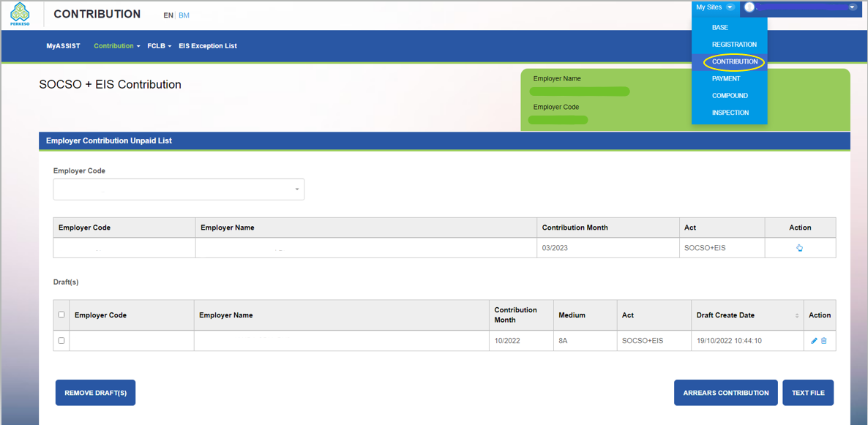Expand the FCLB nav menu
The image size is (868, 425).
point(160,46)
